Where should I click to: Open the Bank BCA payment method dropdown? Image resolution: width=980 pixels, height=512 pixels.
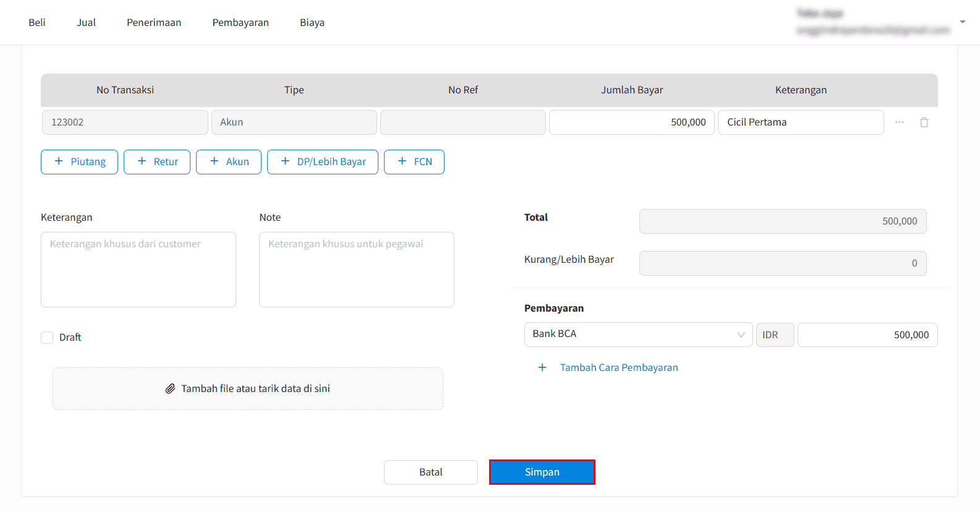[x=638, y=335]
